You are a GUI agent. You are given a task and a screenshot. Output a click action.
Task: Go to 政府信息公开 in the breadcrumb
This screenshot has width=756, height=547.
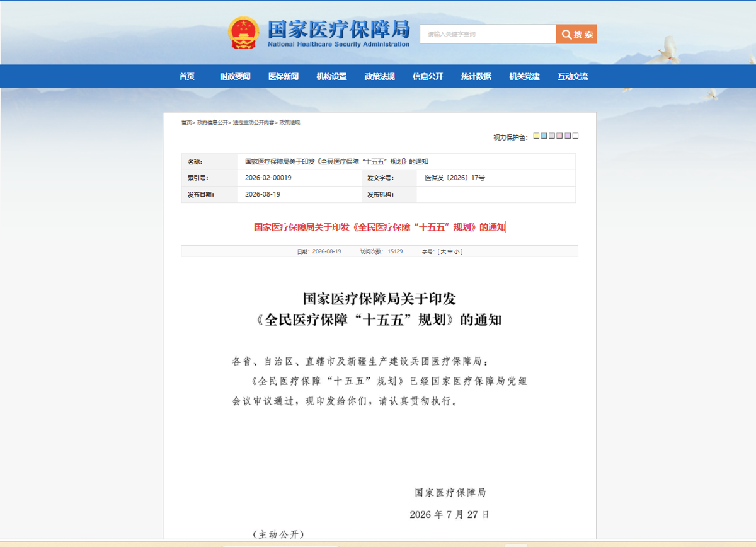pos(212,122)
